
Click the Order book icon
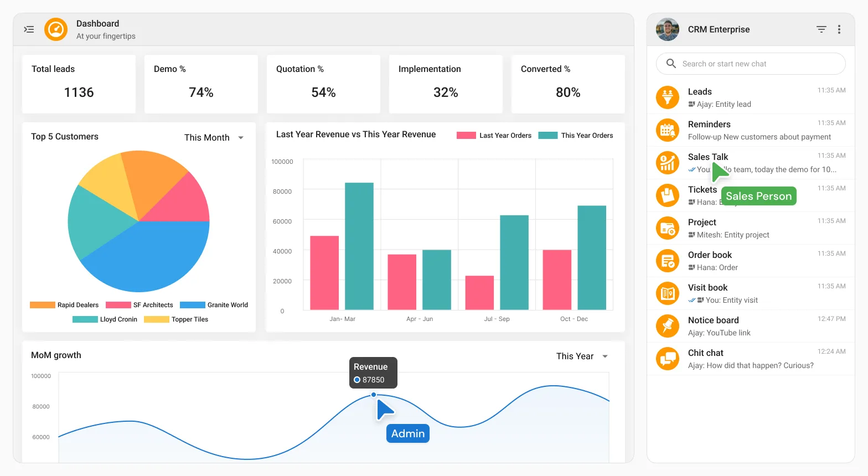668,261
